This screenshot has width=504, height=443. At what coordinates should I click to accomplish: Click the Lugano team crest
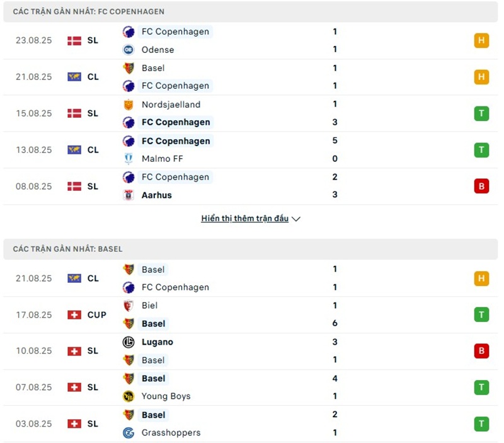[129, 342]
